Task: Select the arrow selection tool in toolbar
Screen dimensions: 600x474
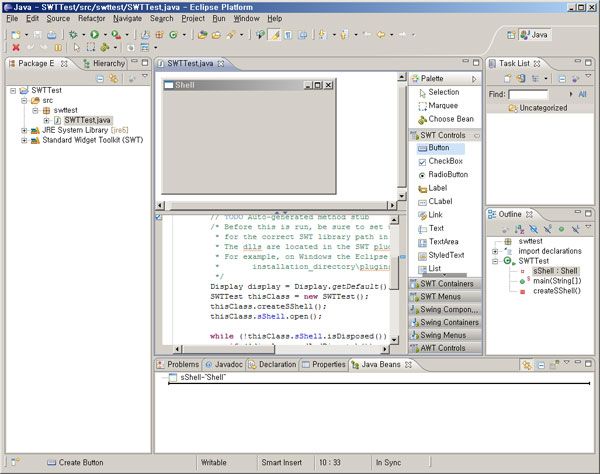Action: point(77,47)
